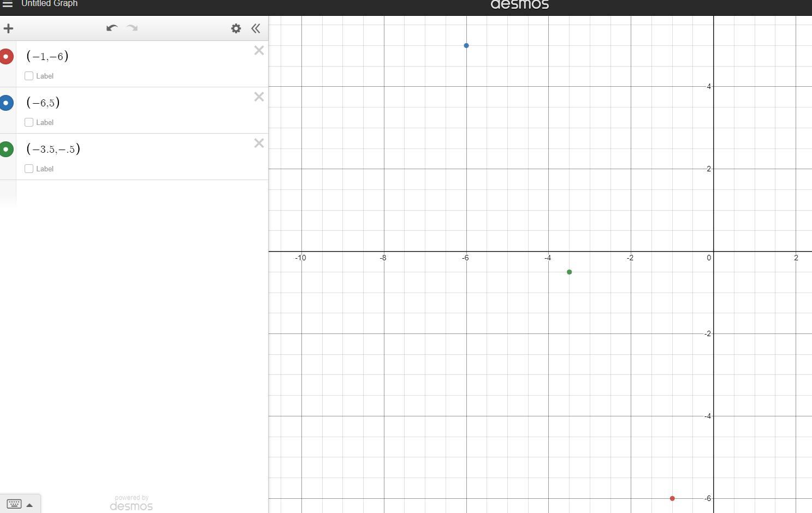
Task: Toggle visibility of green point (−3.5,−.5)
Action: (6, 149)
